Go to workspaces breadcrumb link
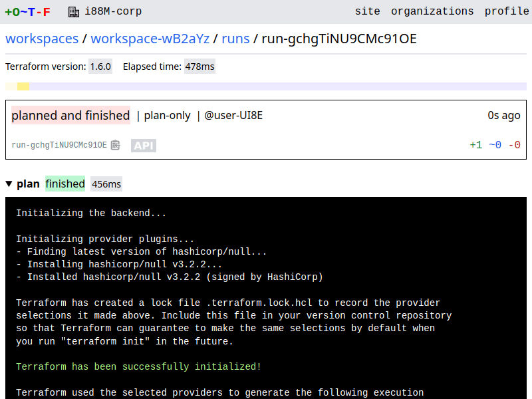This screenshot has height=399, width=532. 42,39
